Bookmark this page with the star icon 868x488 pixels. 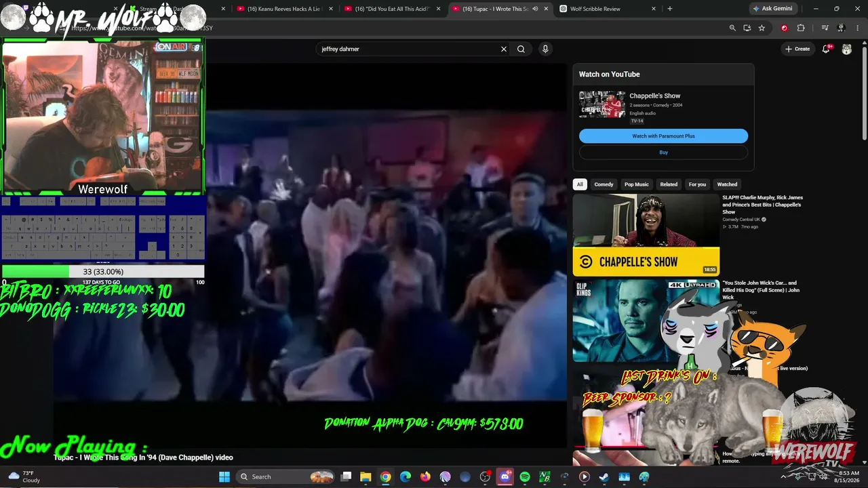click(x=762, y=28)
